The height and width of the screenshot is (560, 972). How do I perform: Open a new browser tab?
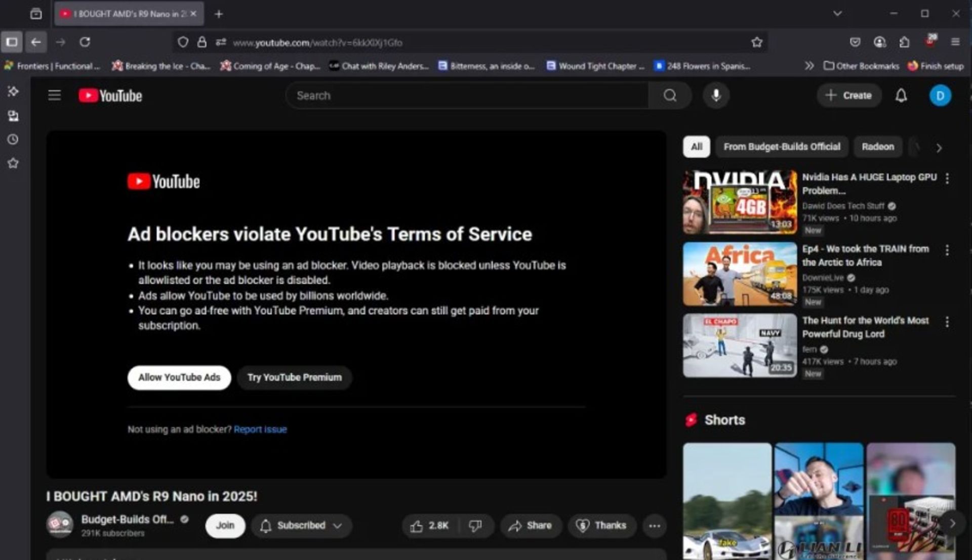(219, 14)
